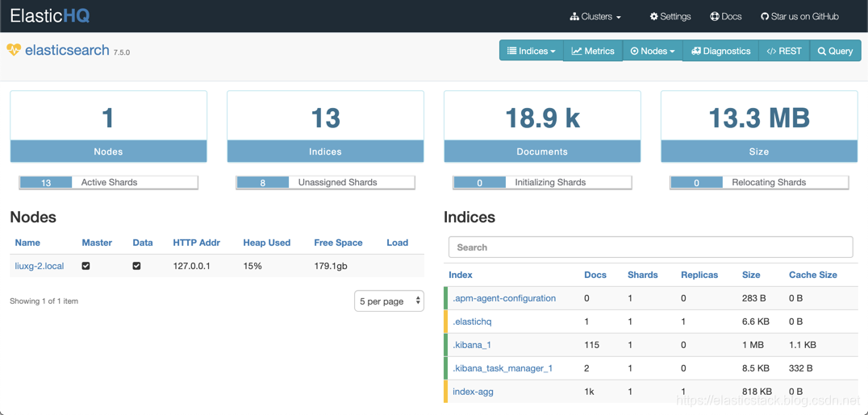Screen dimensions: 868x415
Task: Open the index-agg index
Action: 473,392
